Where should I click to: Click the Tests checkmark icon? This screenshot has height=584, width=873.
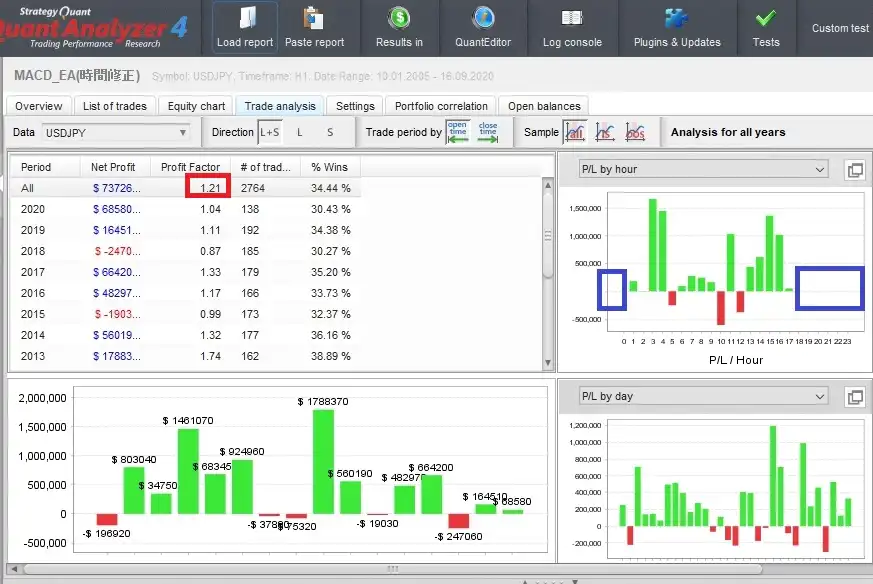coord(766,19)
